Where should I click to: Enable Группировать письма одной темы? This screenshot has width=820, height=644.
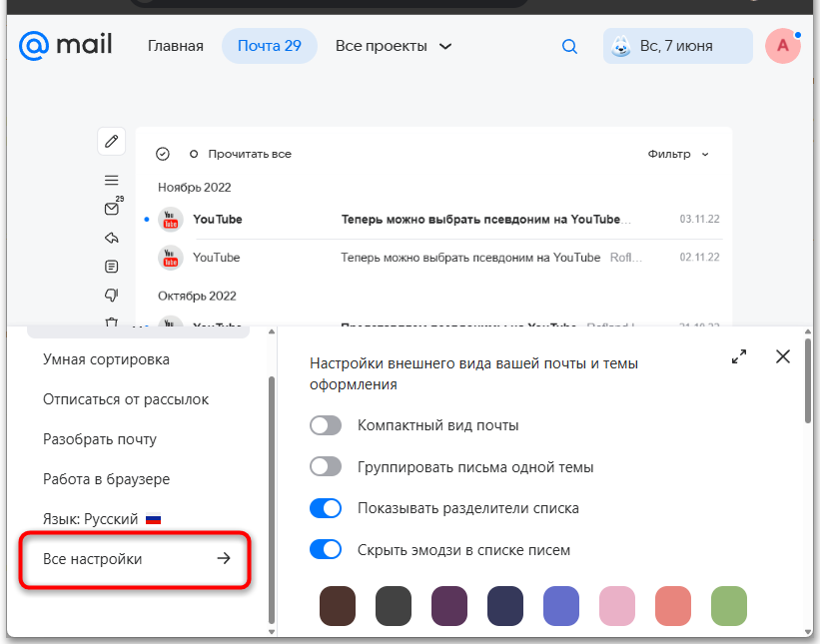pos(326,466)
